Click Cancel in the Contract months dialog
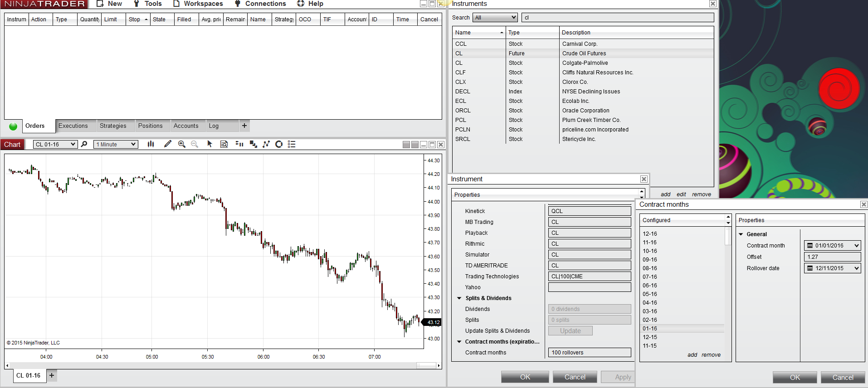This screenshot has height=388, width=868. point(843,378)
